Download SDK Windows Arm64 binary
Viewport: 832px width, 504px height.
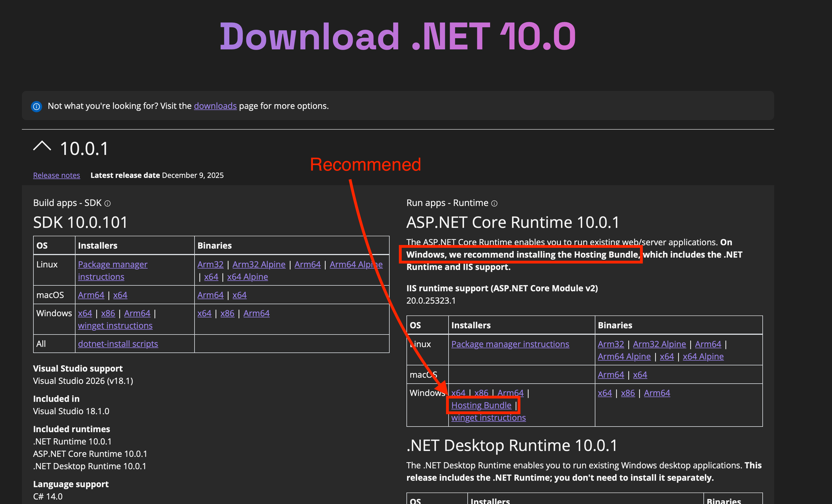tap(256, 313)
